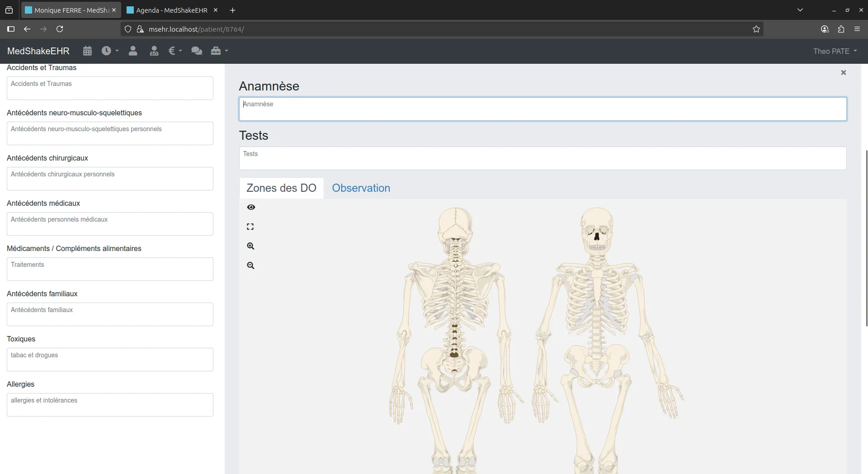Switch to the Observation tab
The width and height of the screenshot is (868, 474).
click(x=361, y=188)
